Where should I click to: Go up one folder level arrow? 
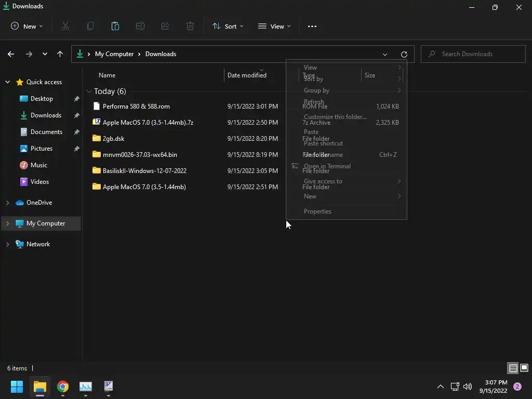(60, 54)
